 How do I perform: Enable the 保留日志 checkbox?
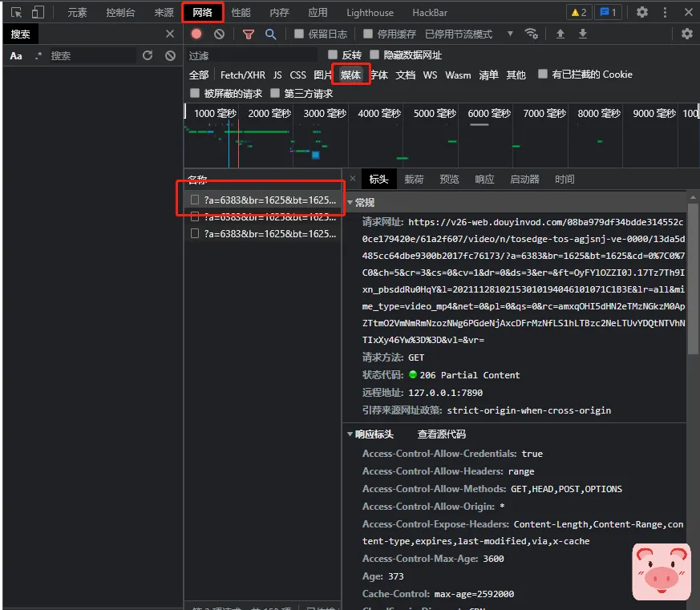click(299, 34)
